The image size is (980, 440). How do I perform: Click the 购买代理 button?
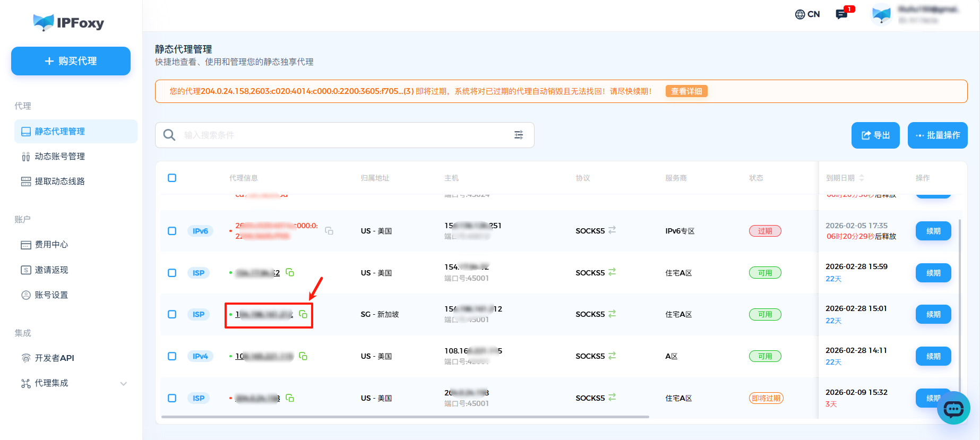(x=71, y=61)
